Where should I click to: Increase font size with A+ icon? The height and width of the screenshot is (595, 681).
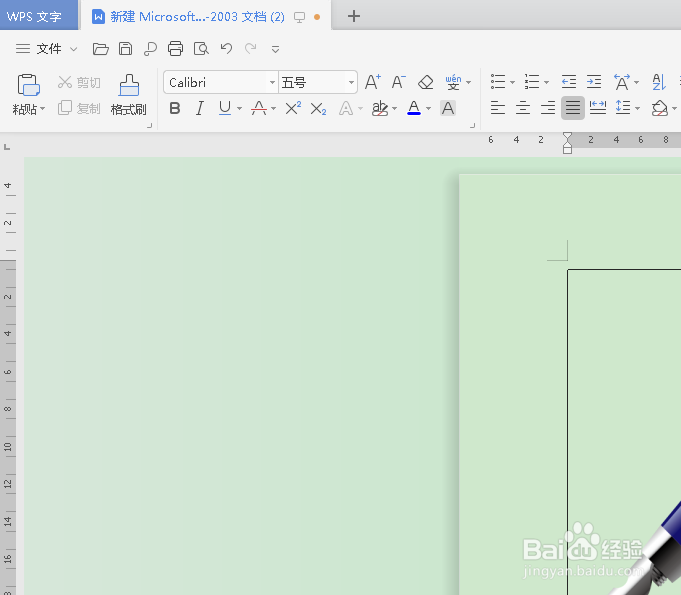point(373,82)
